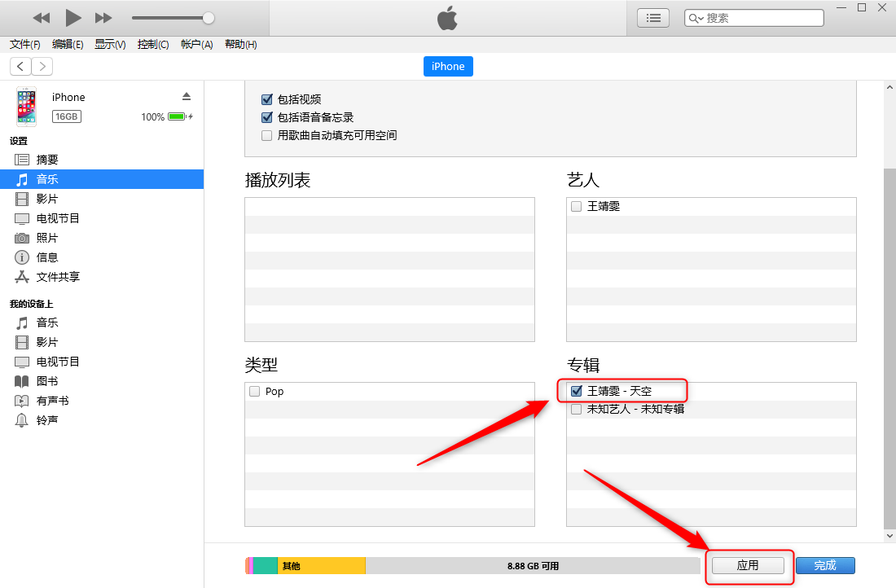Open 图书 books in sidebar
This screenshot has height=588, width=896.
click(x=102, y=381)
